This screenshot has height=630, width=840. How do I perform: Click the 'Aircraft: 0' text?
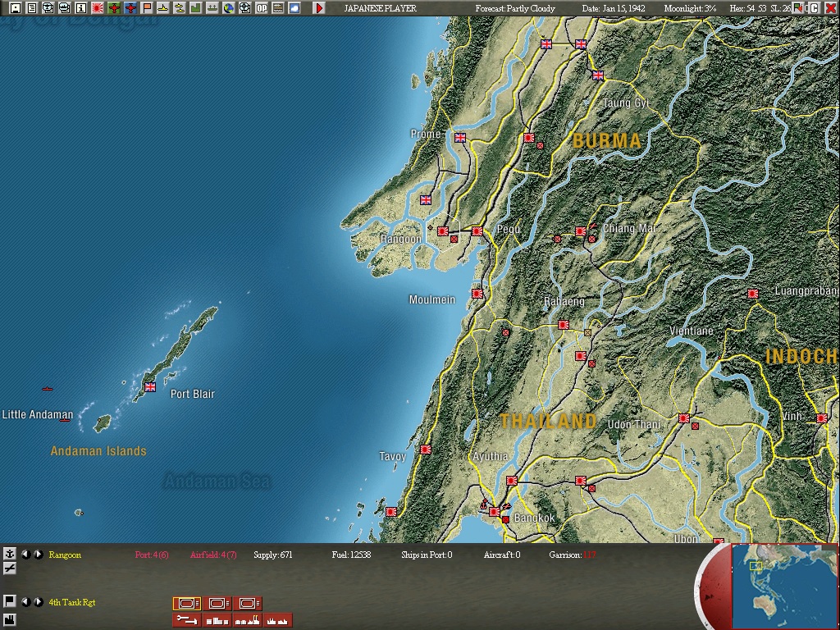coord(502,555)
